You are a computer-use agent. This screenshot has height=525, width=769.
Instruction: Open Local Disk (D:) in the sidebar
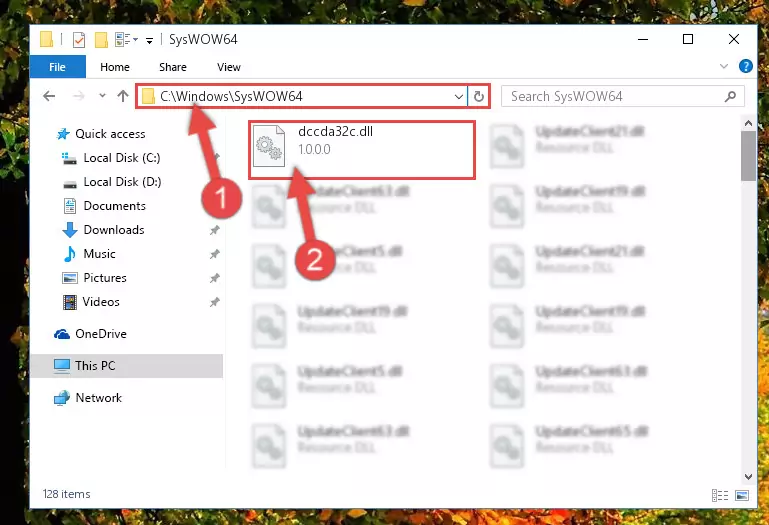pyautogui.click(x=122, y=182)
